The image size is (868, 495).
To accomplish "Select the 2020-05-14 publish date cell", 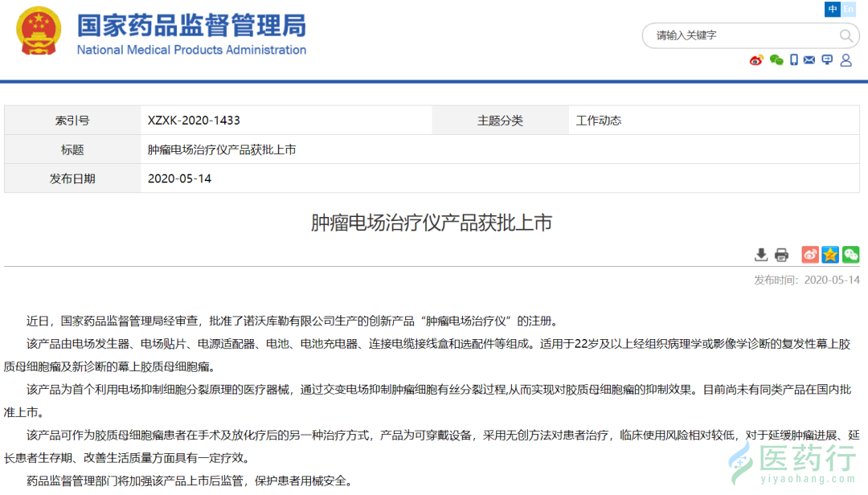I will click(179, 178).
